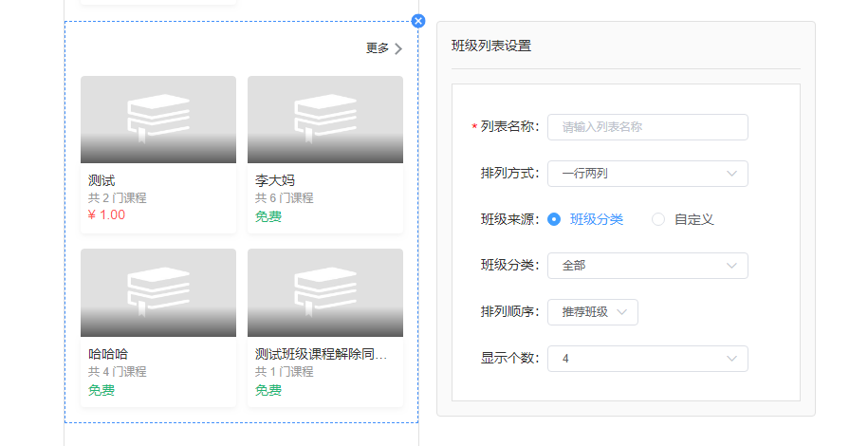
Task: Click the 哈哈哈 class title
Action: [x=108, y=354]
